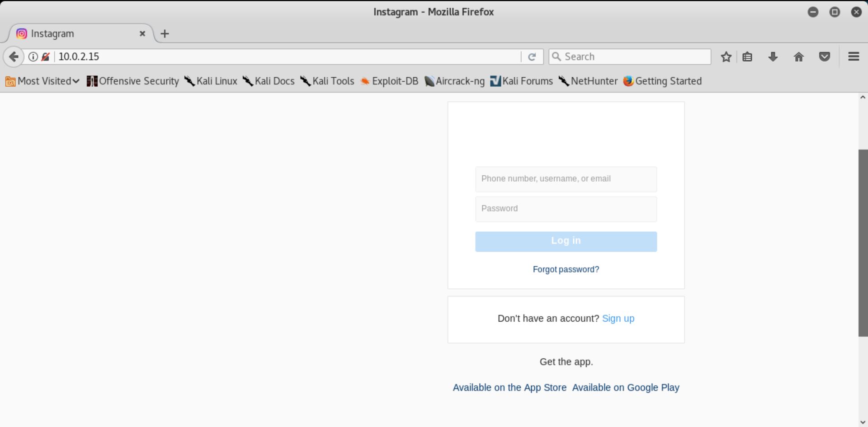Click the Password field
This screenshot has width=868, height=427.
coord(566,209)
